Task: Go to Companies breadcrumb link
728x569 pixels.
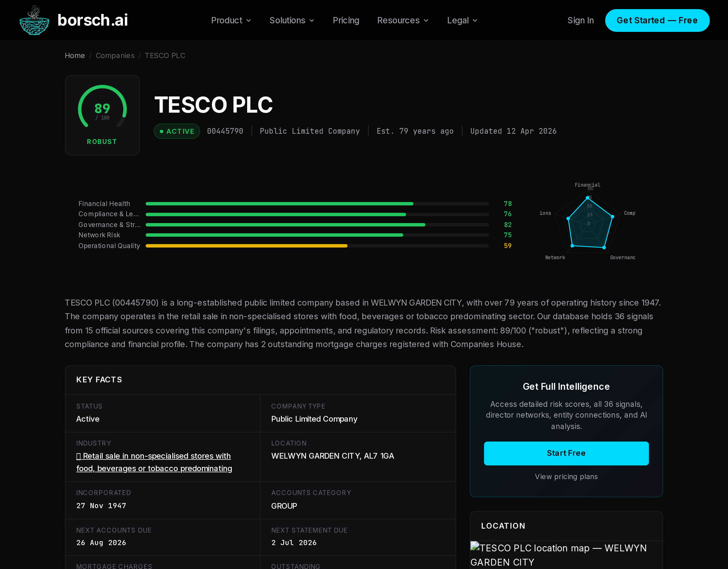Action: coord(115,56)
